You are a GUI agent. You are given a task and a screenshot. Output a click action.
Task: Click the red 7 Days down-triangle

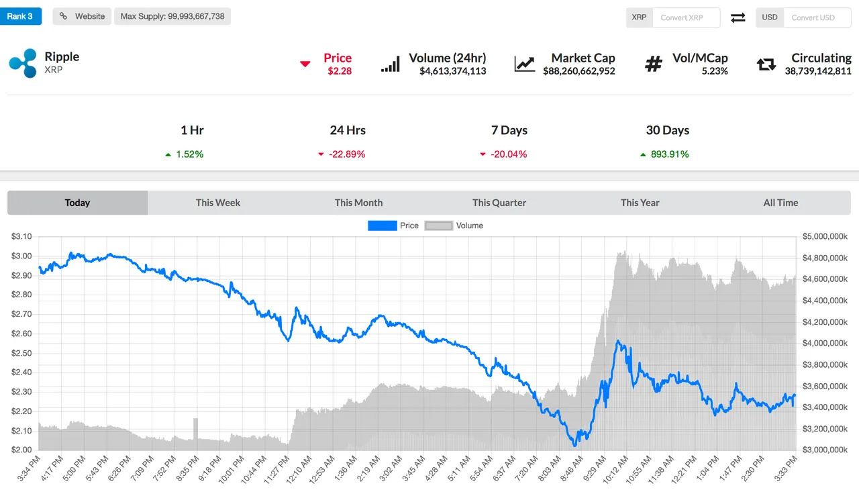point(483,154)
